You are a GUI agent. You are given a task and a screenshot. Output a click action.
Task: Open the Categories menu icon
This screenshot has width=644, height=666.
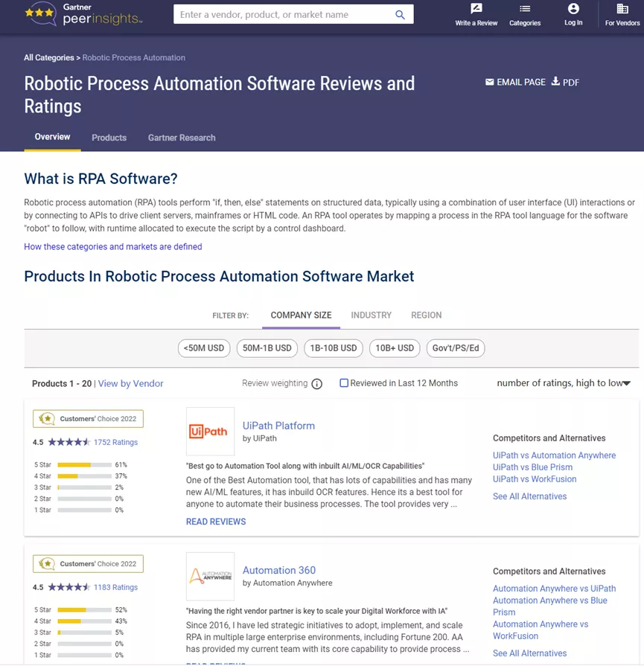[x=525, y=8]
